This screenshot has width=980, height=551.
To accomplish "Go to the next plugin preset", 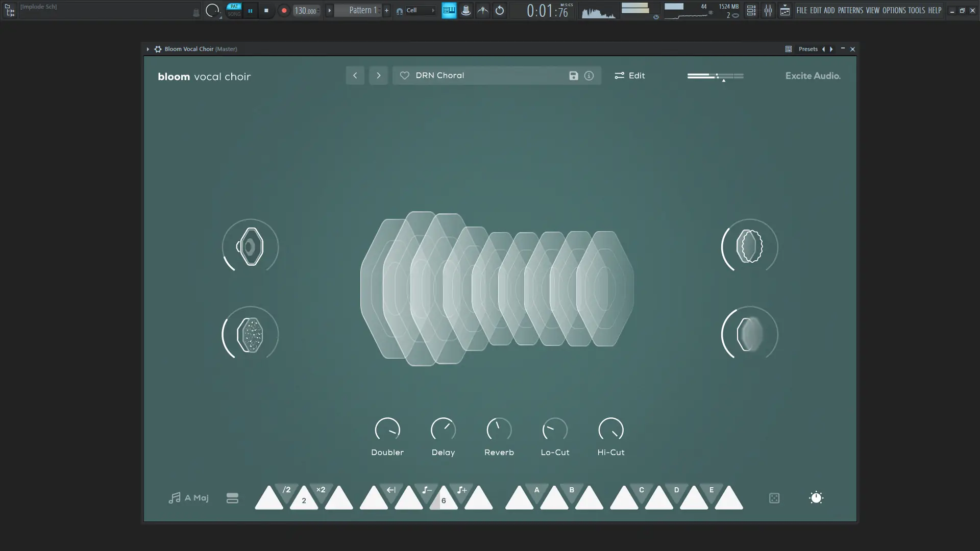I will 378,76.
